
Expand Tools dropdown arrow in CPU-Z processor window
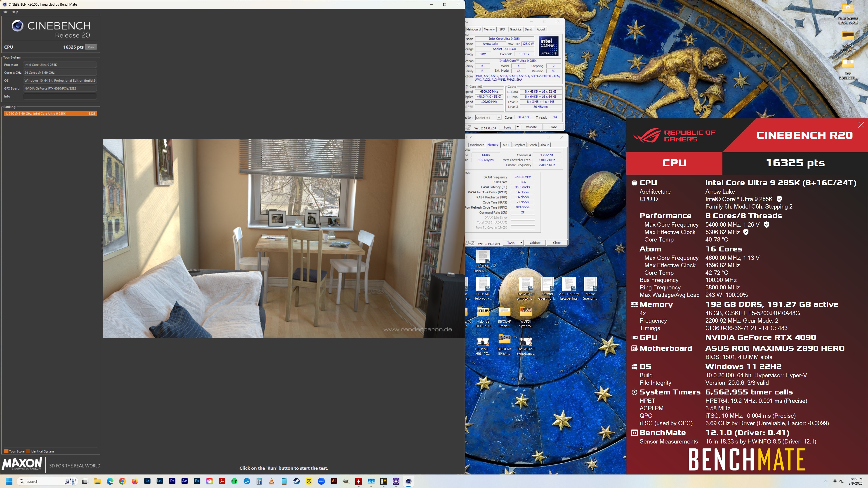pos(518,127)
